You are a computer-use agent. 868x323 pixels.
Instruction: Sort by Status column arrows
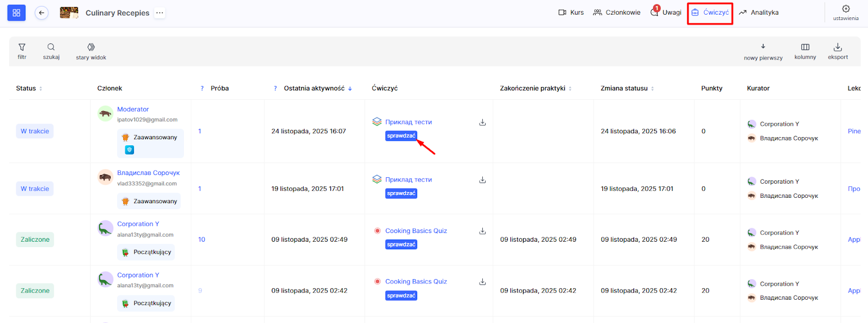coord(41,89)
